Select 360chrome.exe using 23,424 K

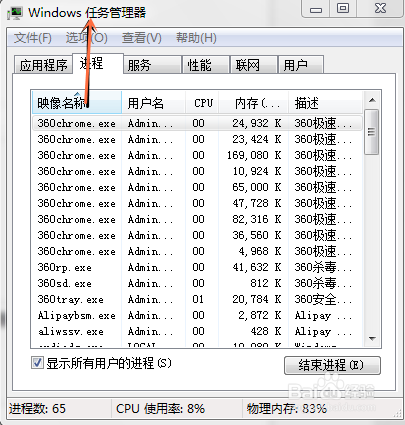(x=197, y=139)
